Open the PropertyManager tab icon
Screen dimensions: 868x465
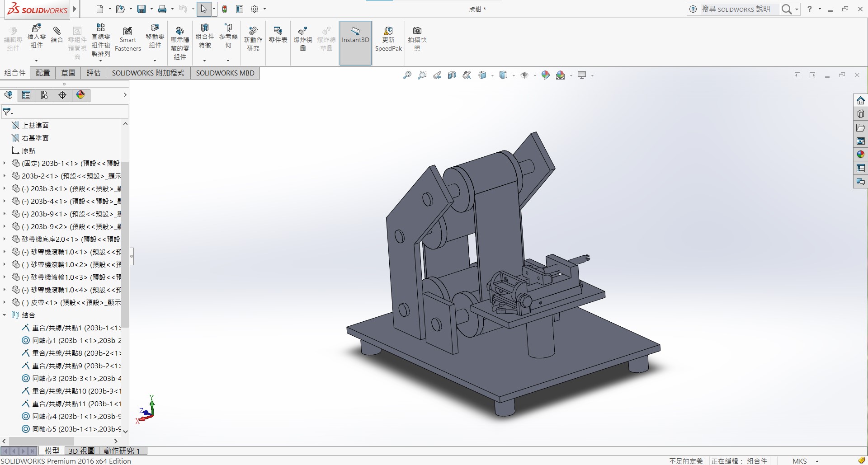tap(26, 95)
